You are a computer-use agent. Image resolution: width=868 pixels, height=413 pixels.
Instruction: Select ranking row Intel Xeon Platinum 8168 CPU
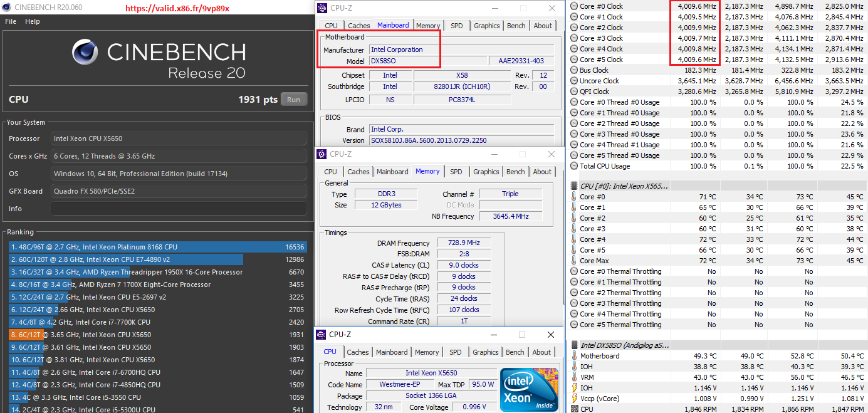coord(157,247)
